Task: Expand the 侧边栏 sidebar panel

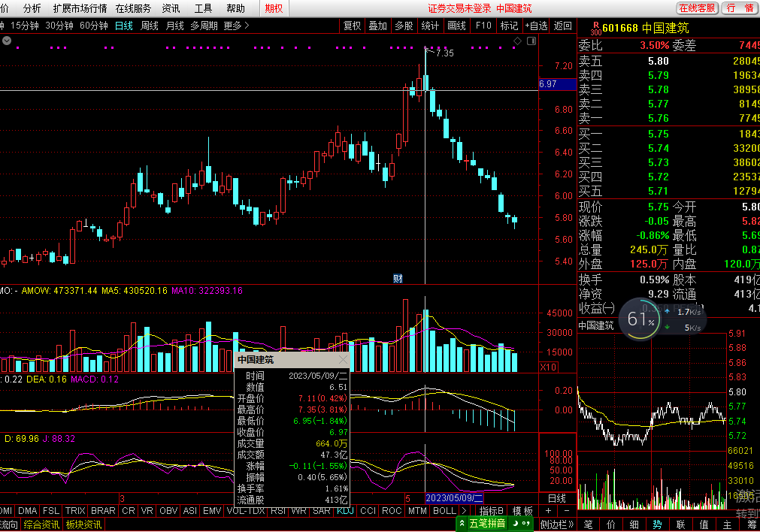Action: tap(558, 524)
